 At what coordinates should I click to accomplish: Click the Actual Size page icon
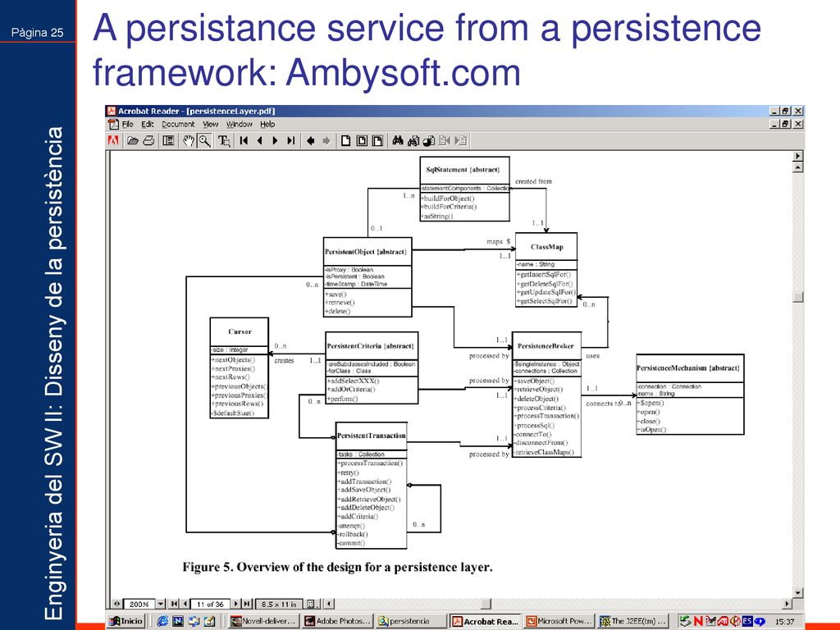[x=345, y=141]
